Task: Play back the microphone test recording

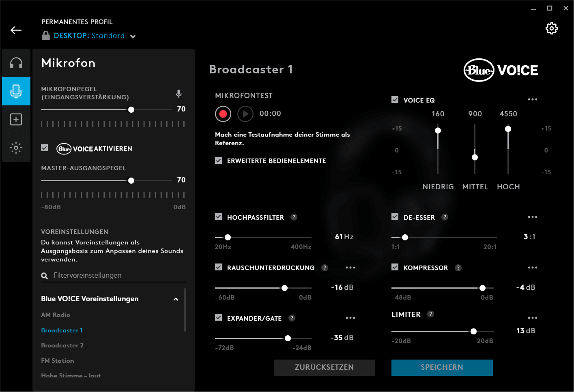Action: point(245,114)
